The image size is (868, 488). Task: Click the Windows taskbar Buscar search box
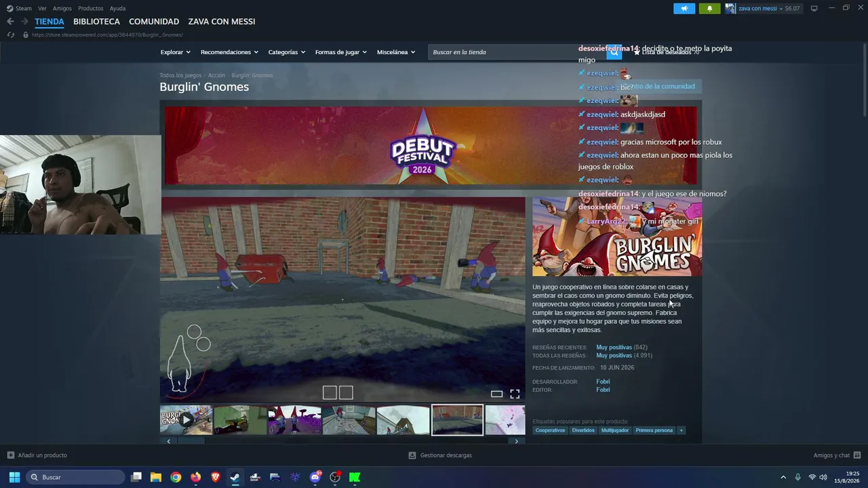coord(75,477)
